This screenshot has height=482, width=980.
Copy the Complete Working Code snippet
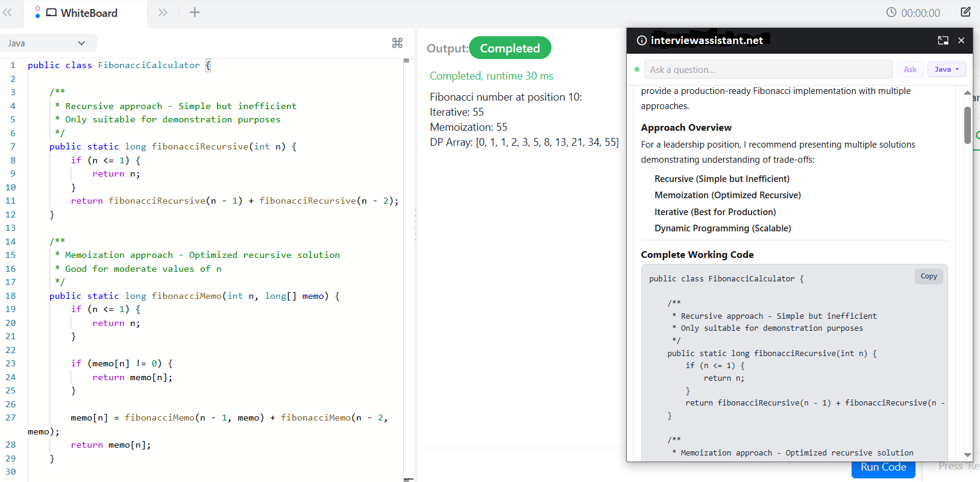point(929,276)
